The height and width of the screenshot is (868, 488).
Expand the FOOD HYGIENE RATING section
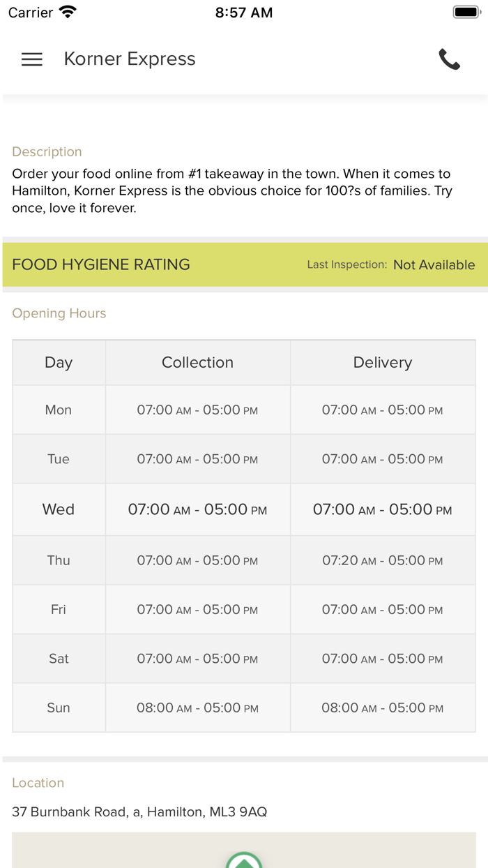[x=100, y=264]
